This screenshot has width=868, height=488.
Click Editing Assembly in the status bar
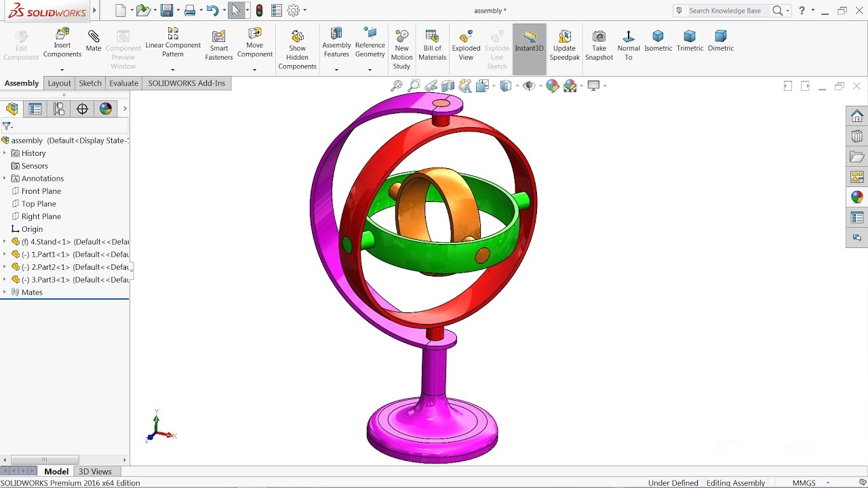pyautogui.click(x=736, y=483)
